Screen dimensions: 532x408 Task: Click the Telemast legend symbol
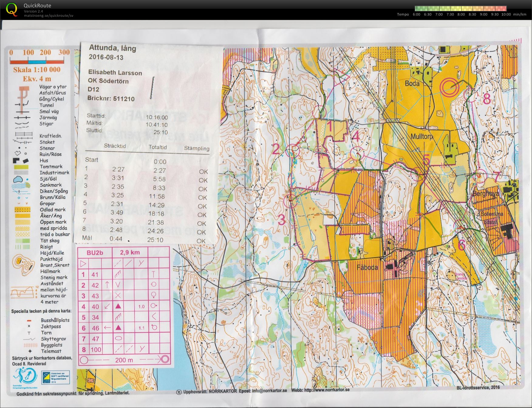30,351
